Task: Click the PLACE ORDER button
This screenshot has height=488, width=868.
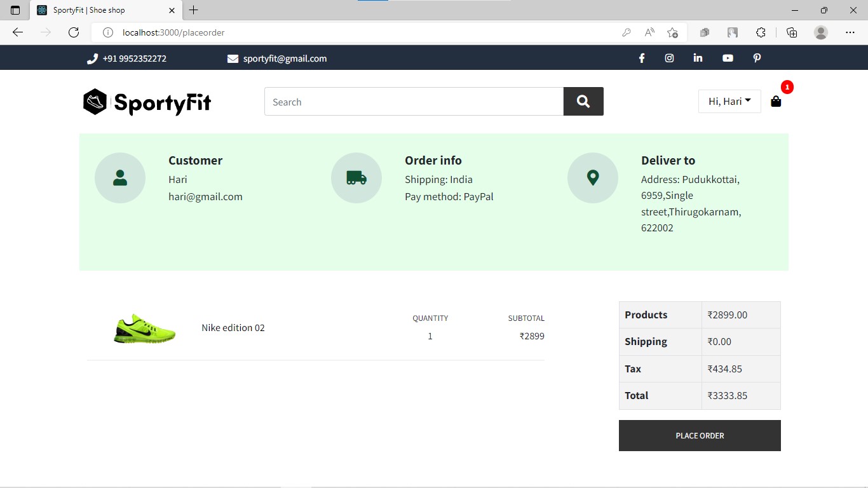Action: [x=699, y=435]
